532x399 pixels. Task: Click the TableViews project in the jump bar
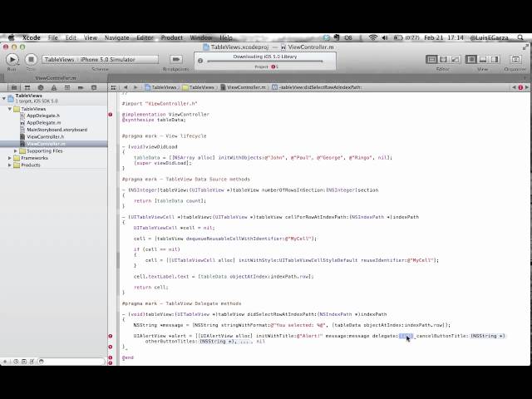coord(160,87)
